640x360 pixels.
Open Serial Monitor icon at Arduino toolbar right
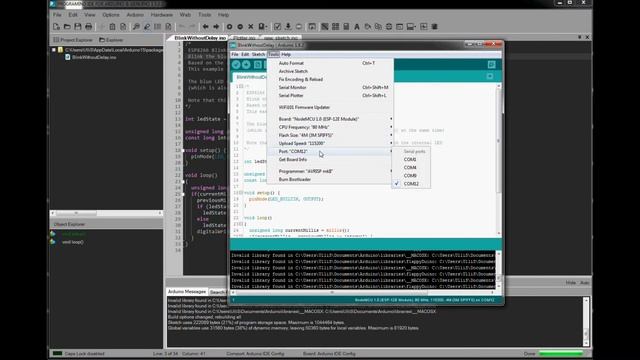click(x=491, y=64)
